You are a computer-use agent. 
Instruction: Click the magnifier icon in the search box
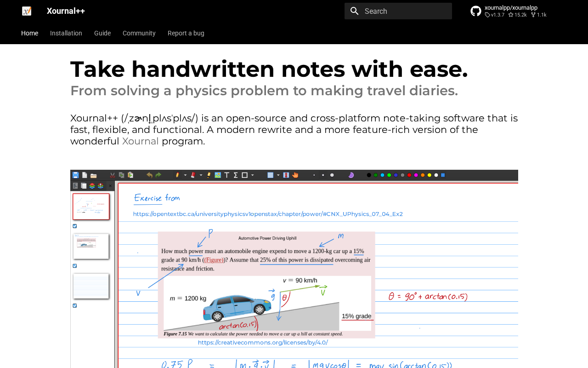point(354,11)
